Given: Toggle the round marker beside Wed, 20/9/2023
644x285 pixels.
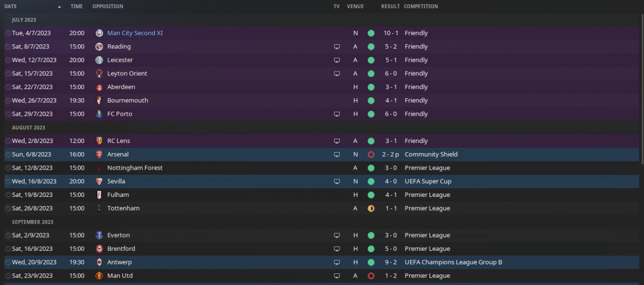Looking at the screenshot, I should click(x=8, y=262).
